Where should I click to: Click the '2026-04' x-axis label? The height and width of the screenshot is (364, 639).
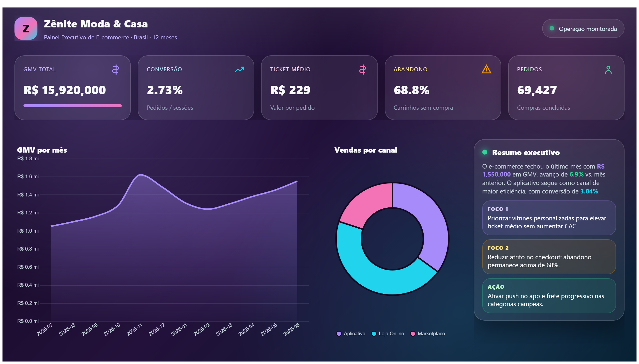[x=247, y=330]
